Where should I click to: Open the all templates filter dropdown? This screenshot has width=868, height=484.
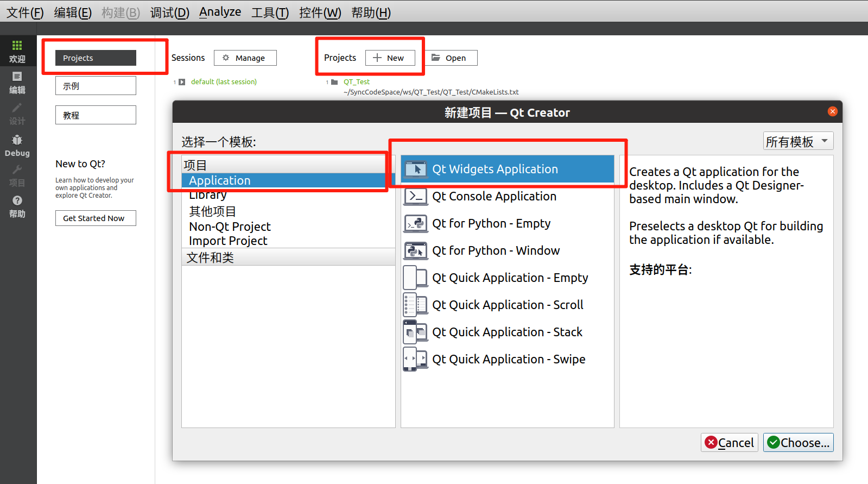click(797, 141)
